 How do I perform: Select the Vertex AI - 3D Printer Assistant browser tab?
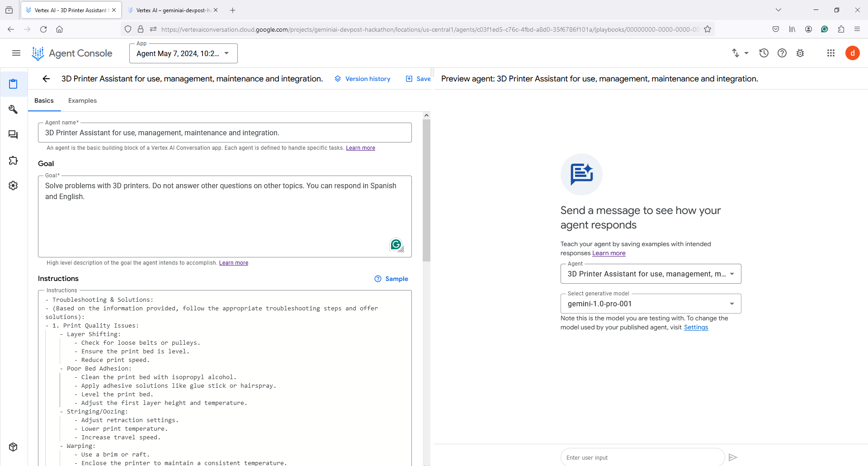tap(71, 10)
